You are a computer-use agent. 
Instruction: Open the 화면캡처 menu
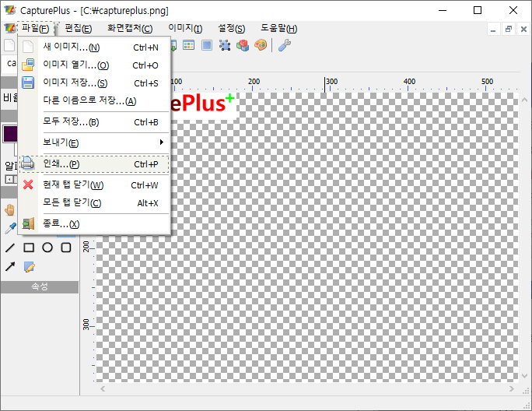pyautogui.click(x=129, y=29)
